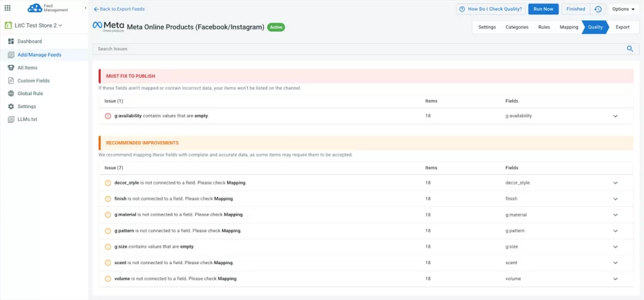The width and height of the screenshot is (644, 300).
Task: Open the apps grid icon
Action: click(x=8, y=8)
